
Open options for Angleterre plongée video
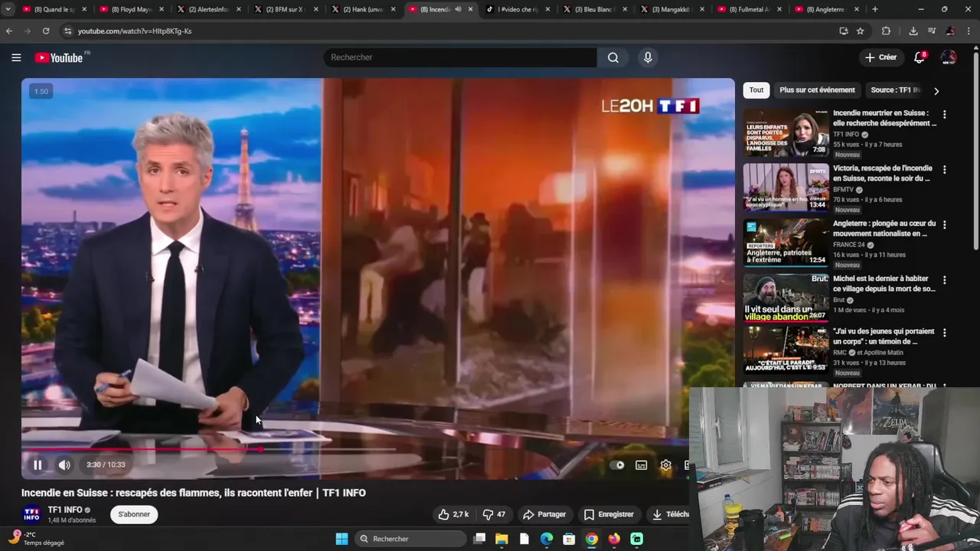tap(944, 225)
